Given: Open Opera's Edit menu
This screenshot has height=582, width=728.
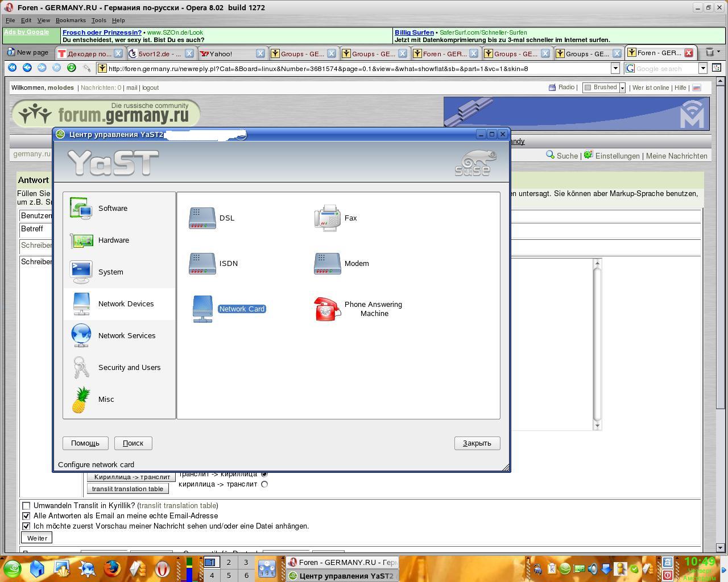Looking at the screenshot, I should click(x=26, y=20).
